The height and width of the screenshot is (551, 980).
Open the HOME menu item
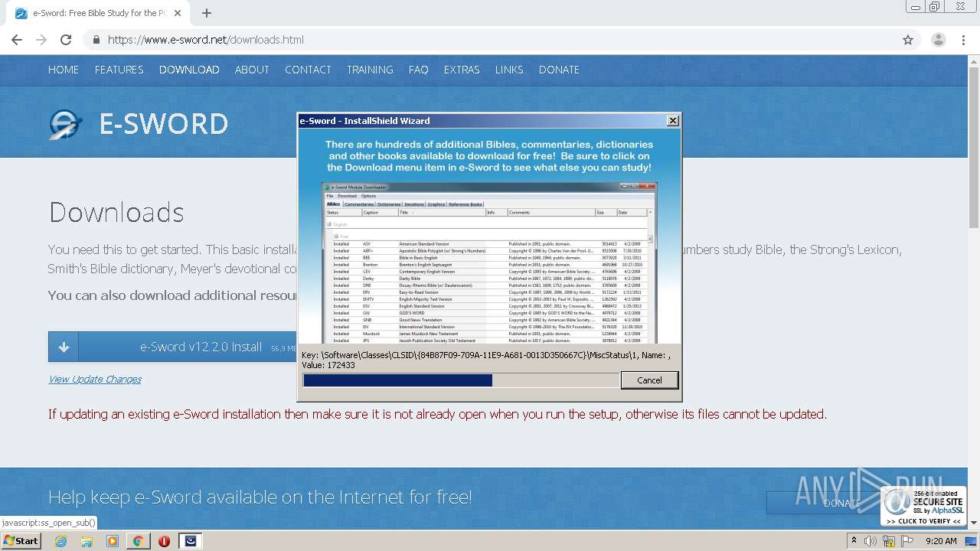pyautogui.click(x=64, y=70)
